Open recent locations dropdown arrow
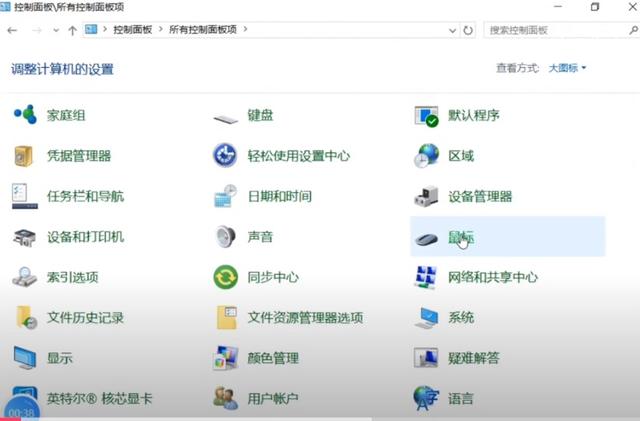 pyautogui.click(x=56, y=30)
